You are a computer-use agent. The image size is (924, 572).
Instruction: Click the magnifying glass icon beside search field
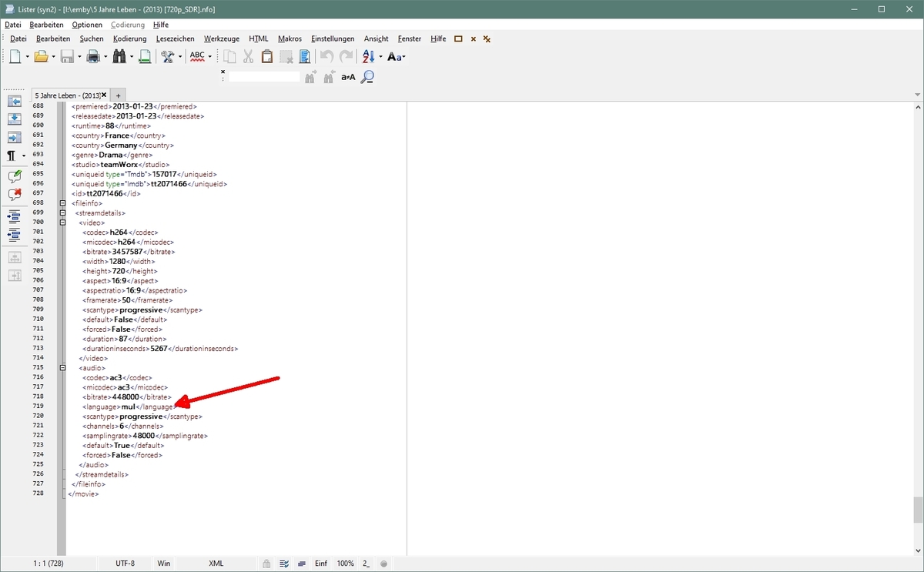tap(367, 76)
